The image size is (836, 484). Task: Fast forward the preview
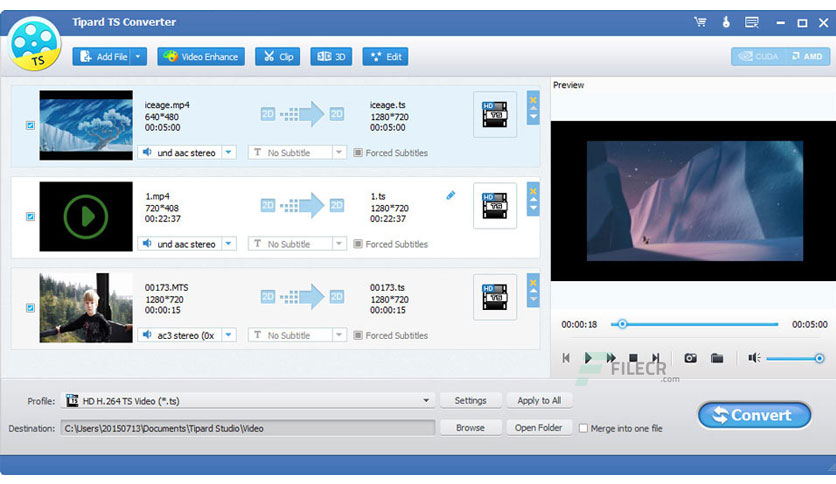610,358
